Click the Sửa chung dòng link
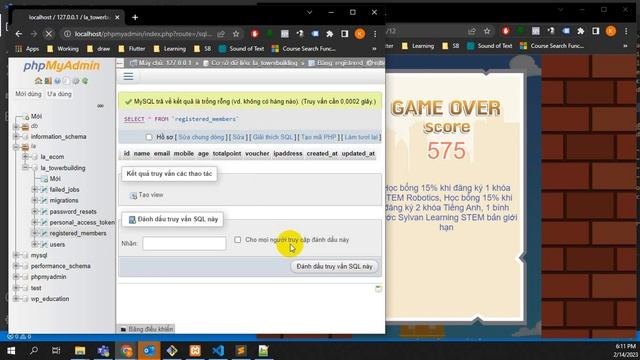640x360 pixels. coord(201,137)
